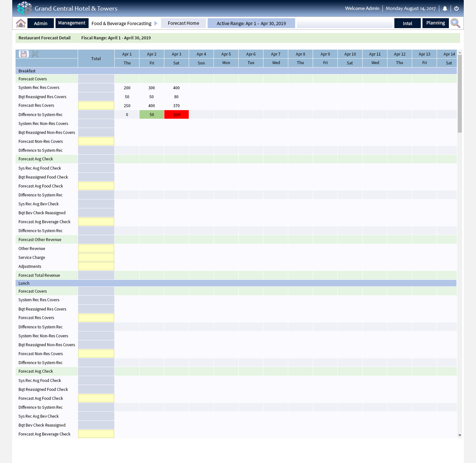Click the green 50 difference cell for Apr 2
The width and height of the screenshot is (476, 463).
point(152,115)
